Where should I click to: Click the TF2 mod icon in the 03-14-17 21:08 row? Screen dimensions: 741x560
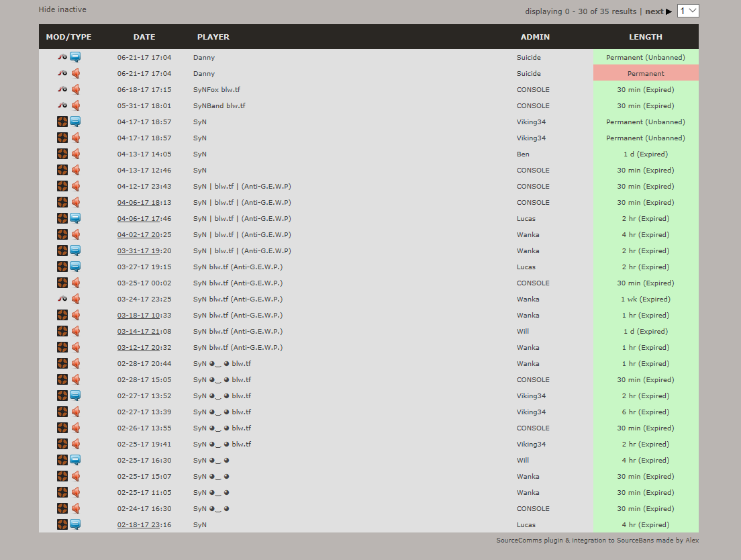click(x=62, y=331)
